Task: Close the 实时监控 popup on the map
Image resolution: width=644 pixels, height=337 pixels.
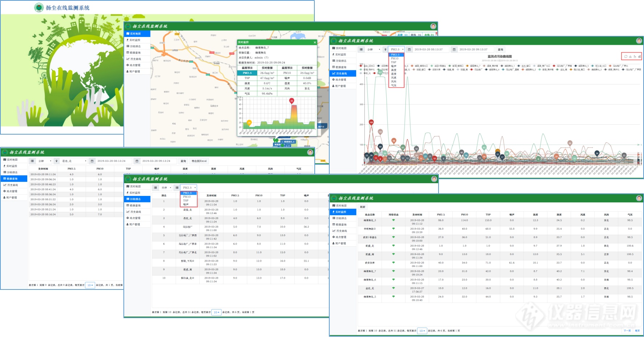Action: tap(315, 42)
